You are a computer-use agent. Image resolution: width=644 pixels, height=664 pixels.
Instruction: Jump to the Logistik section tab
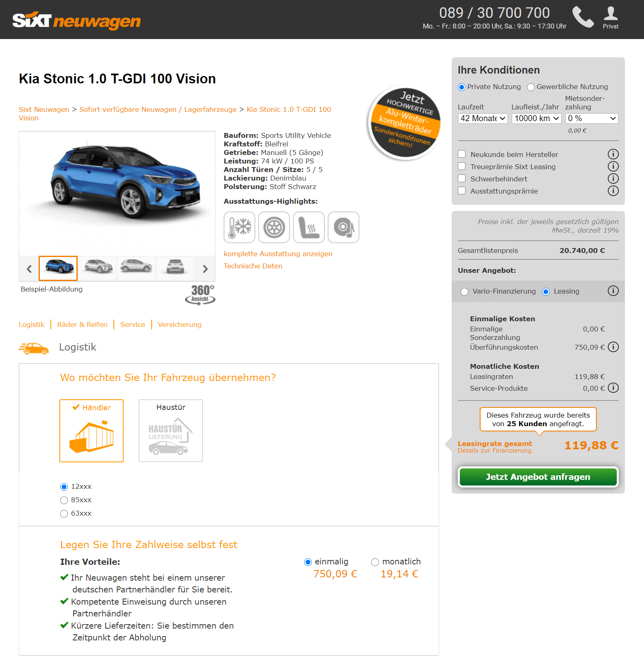pos(31,324)
